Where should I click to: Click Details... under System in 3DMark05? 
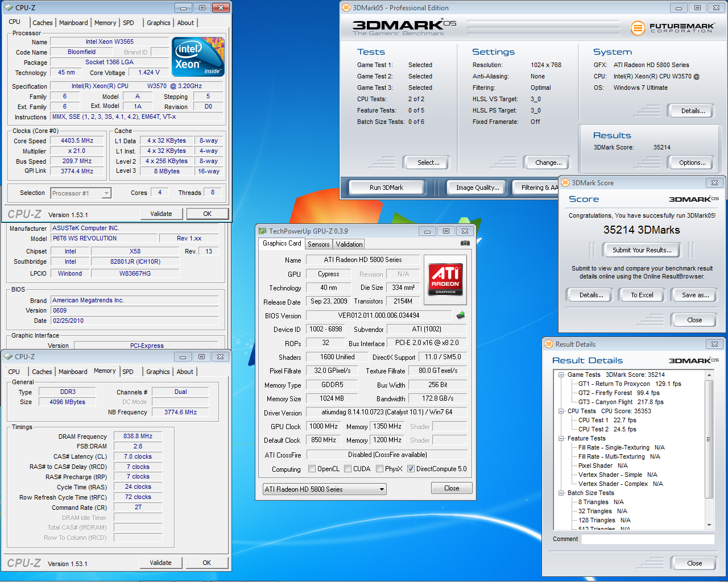693,111
